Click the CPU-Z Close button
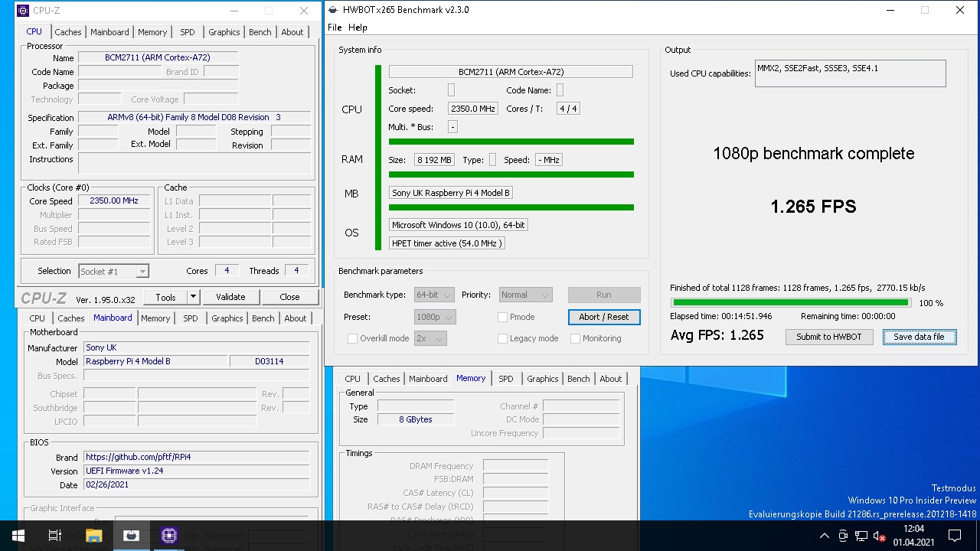The width and height of the screenshot is (980, 551). click(289, 297)
